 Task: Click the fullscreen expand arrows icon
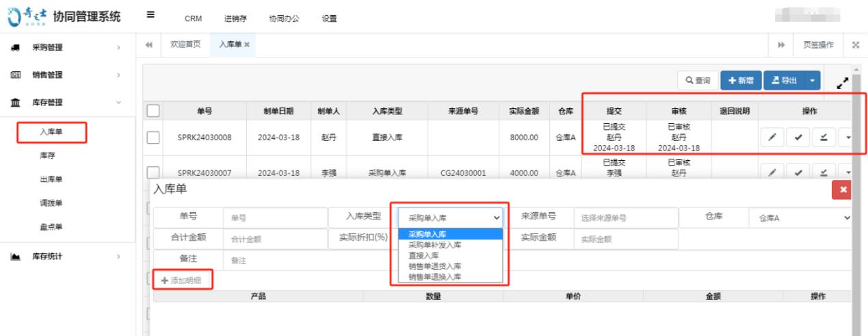(843, 83)
